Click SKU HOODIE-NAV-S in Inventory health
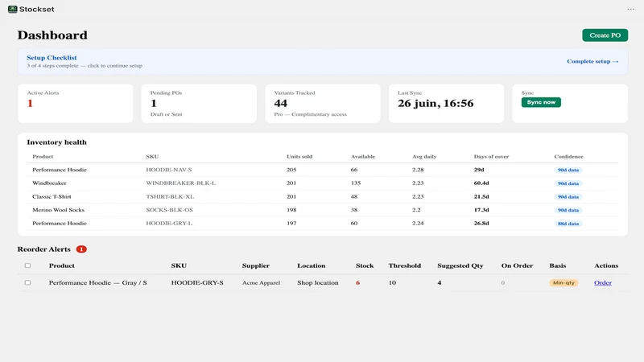The image size is (644, 362). point(169,170)
